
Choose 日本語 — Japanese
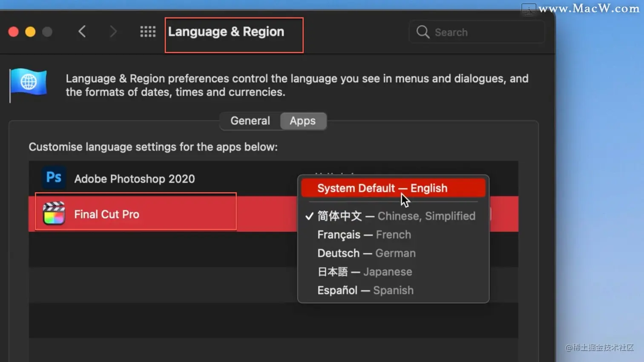point(393,272)
